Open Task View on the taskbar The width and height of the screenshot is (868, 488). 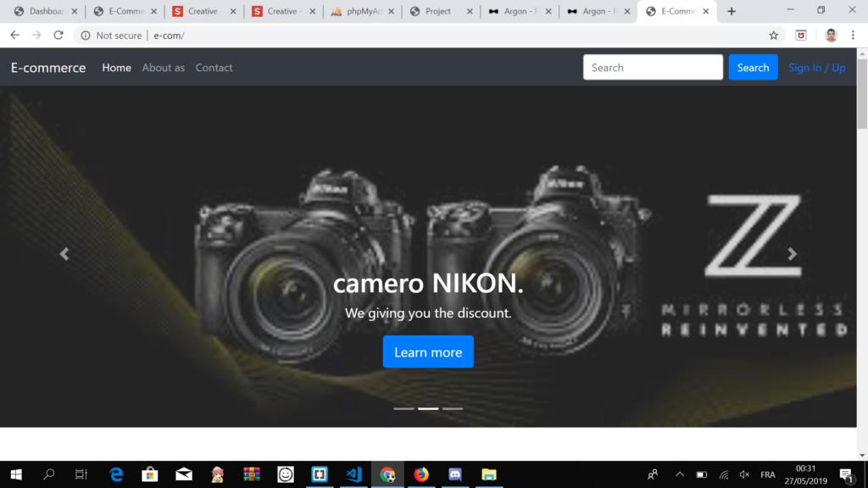tap(81, 474)
